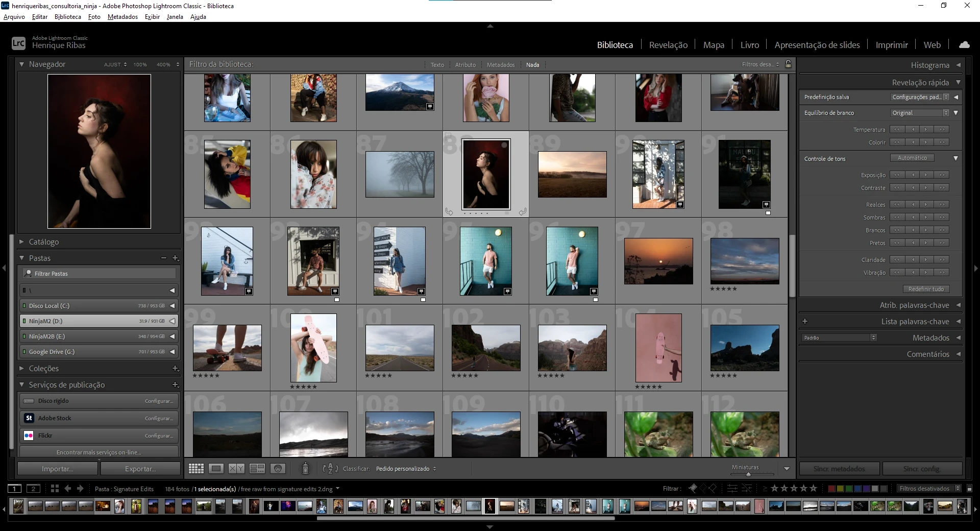Lock the library filter padlock icon
Screen dimensions: 980x531
(788, 64)
